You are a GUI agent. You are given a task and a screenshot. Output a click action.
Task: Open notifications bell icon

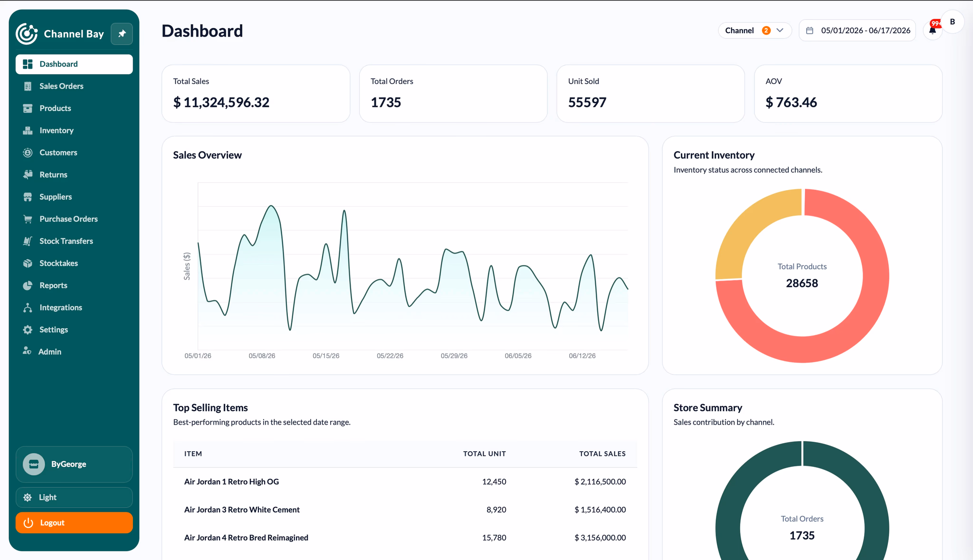pyautogui.click(x=932, y=31)
